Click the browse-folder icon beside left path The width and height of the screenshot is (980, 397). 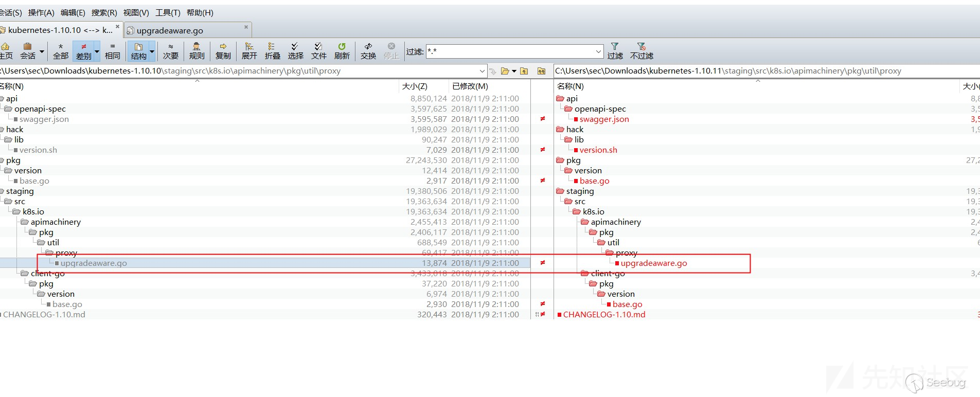505,71
